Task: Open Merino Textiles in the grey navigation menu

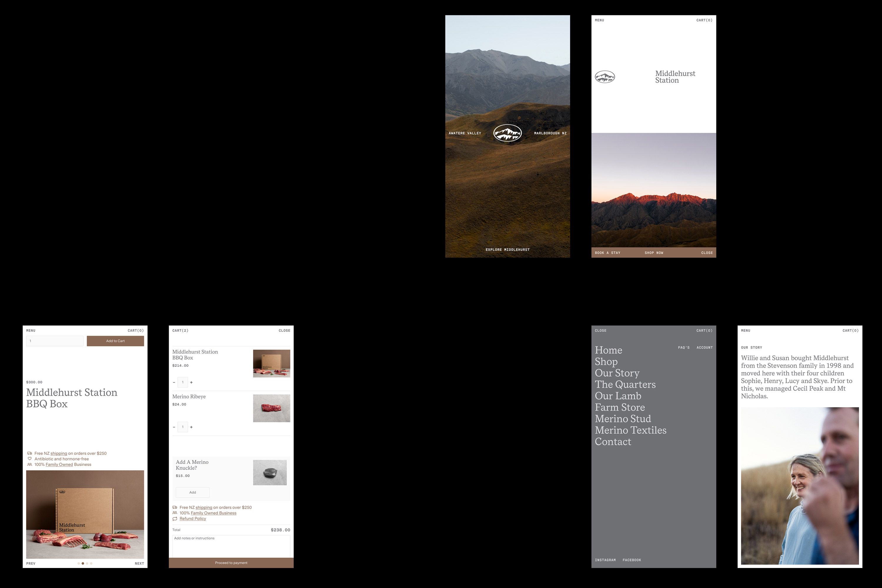Action: coord(630,430)
